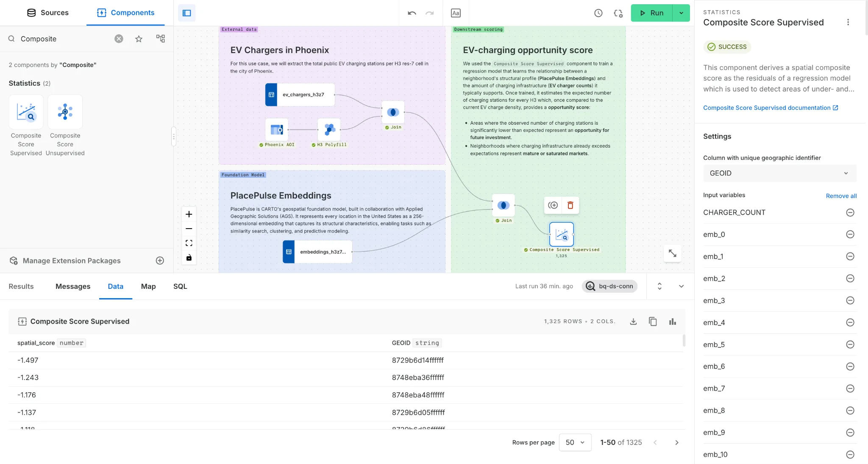The height and width of the screenshot is (464, 868).
Task: Open the node options three-dot menu
Action: pyautogui.click(x=848, y=22)
